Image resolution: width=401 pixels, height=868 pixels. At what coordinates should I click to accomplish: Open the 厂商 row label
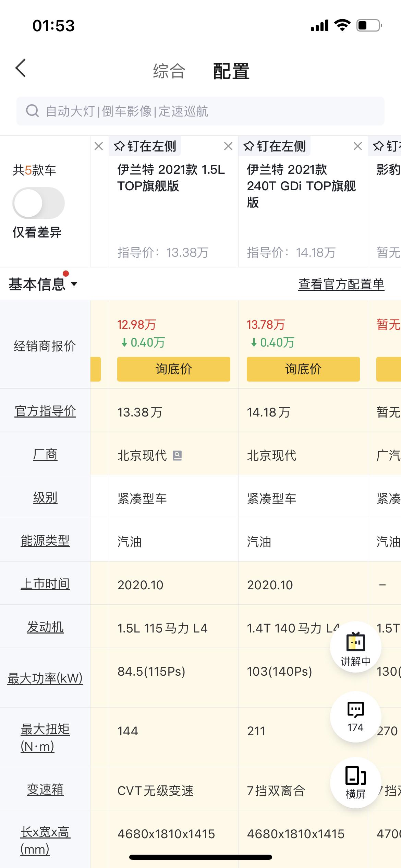point(45,455)
